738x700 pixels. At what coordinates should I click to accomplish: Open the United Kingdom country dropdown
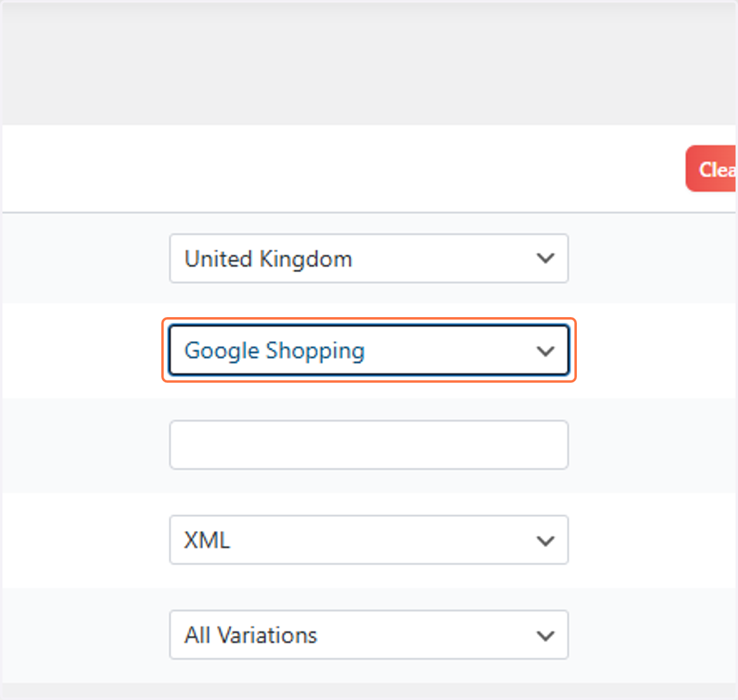coord(369,258)
